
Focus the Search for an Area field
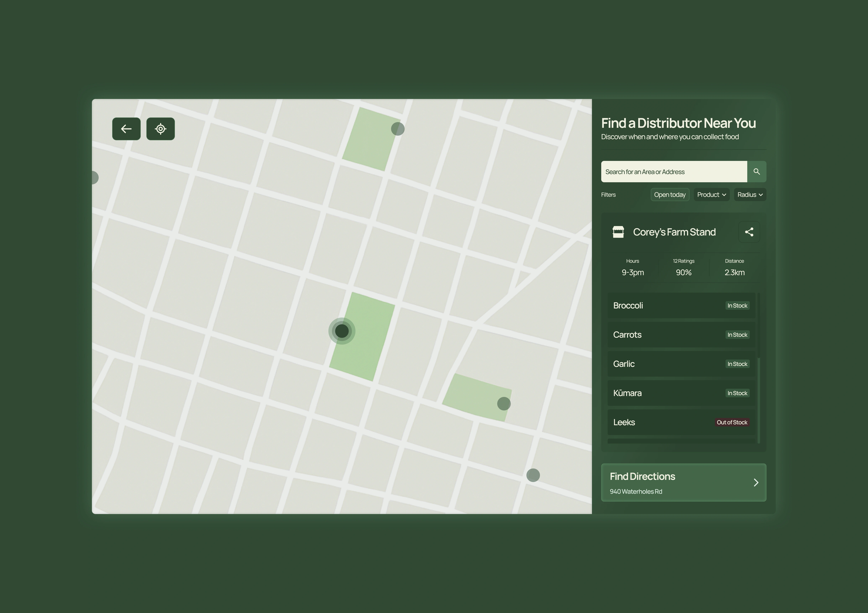click(x=674, y=172)
